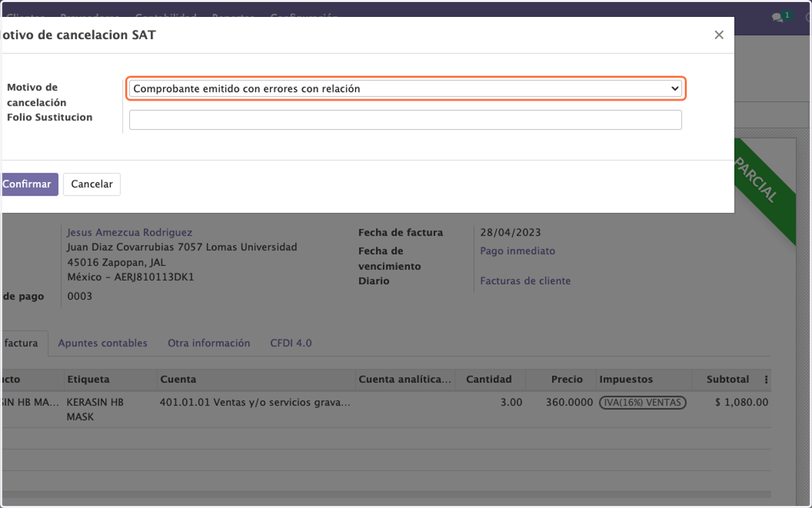Open the Configuración menu in top bar
Image resolution: width=812 pixels, height=508 pixels.
(304, 18)
